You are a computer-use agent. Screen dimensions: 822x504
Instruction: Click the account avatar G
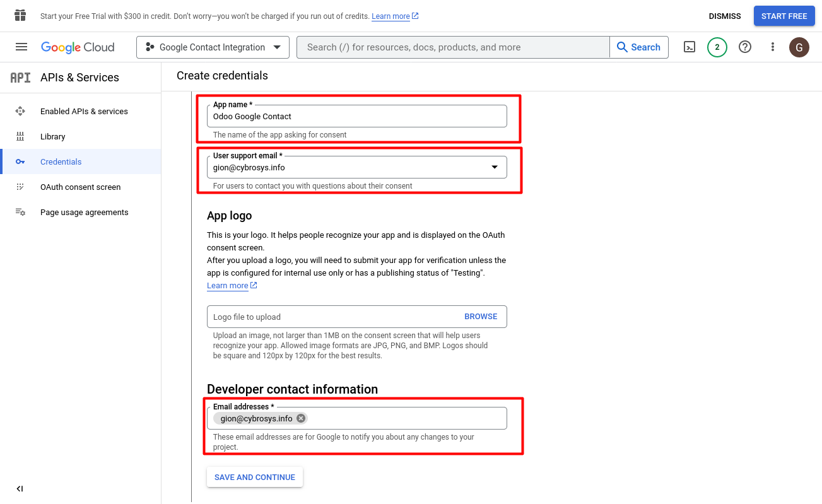tap(799, 47)
